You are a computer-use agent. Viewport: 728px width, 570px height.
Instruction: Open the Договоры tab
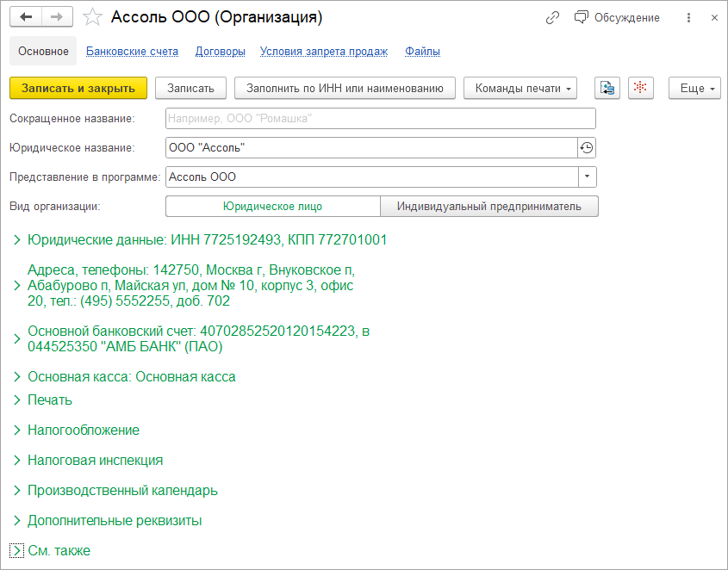(220, 52)
